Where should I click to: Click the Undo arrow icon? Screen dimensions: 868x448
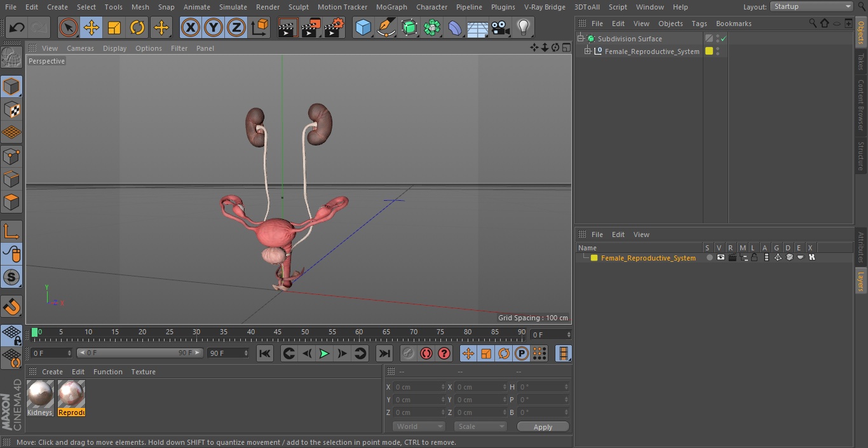coord(17,27)
